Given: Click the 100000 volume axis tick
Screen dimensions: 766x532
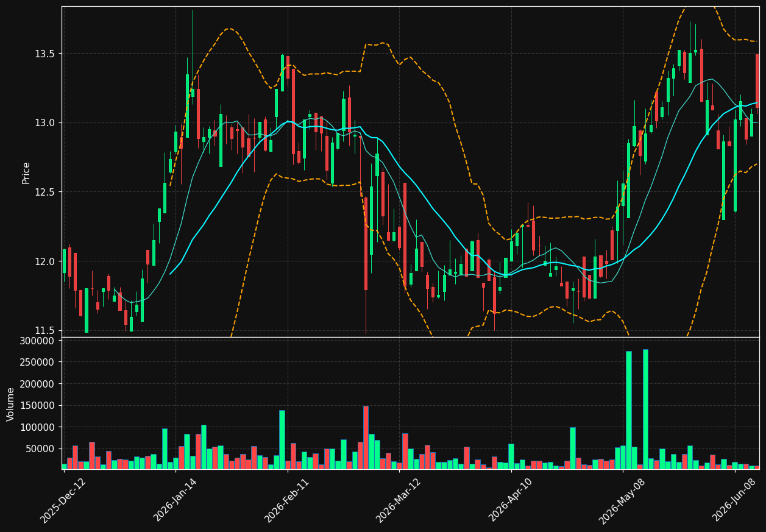Looking at the screenshot, I should (x=37, y=427).
